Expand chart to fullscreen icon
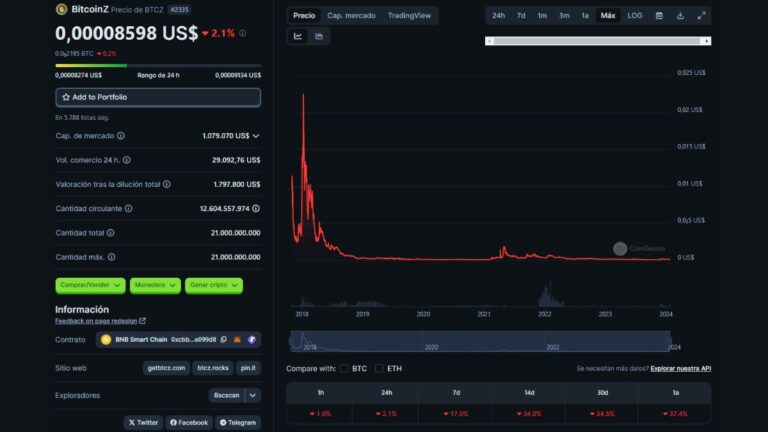The width and height of the screenshot is (768, 432). (701, 16)
